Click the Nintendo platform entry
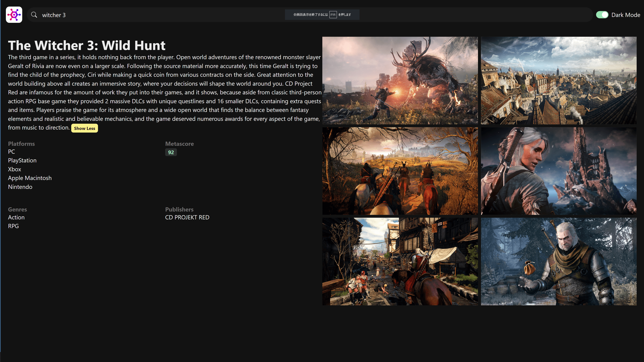This screenshot has width=644, height=362. (20, 187)
